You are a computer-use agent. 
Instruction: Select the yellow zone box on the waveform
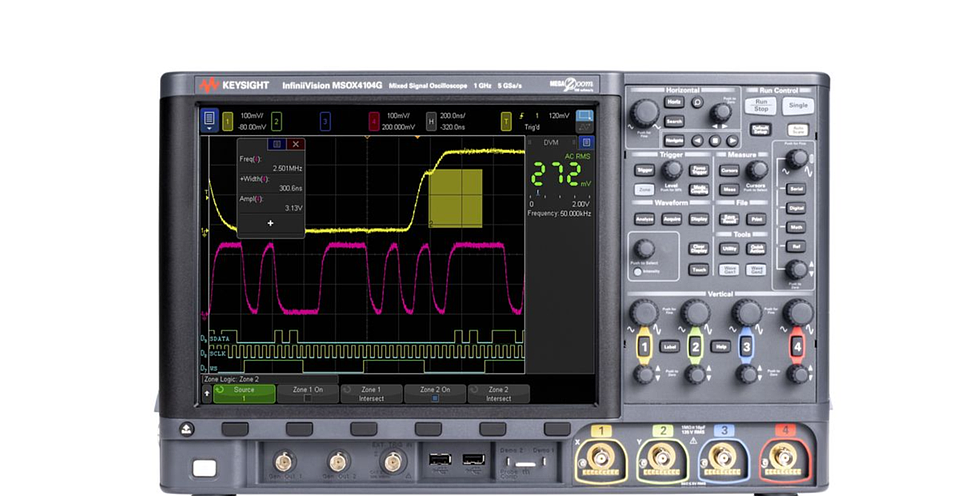coord(455,198)
